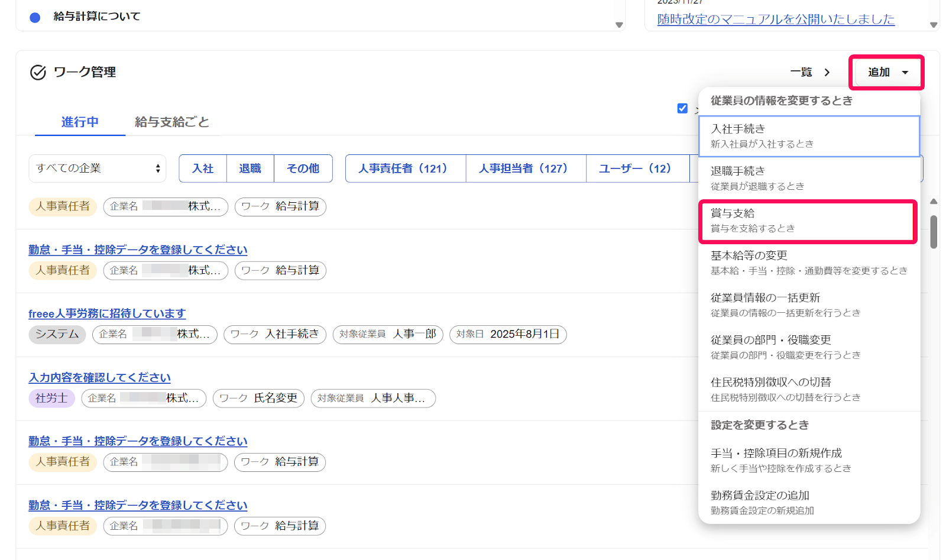Select 基本給等の変更 menu entry
The height and width of the screenshot is (560, 946).
click(809, 263)
